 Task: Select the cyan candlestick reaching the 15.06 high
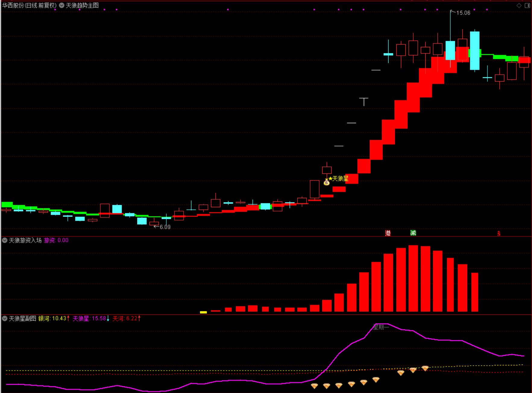pos(450,50)
